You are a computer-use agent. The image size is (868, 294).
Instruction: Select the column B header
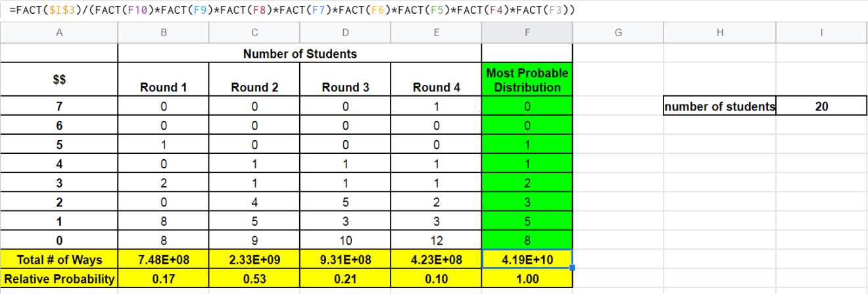(163, 34)
